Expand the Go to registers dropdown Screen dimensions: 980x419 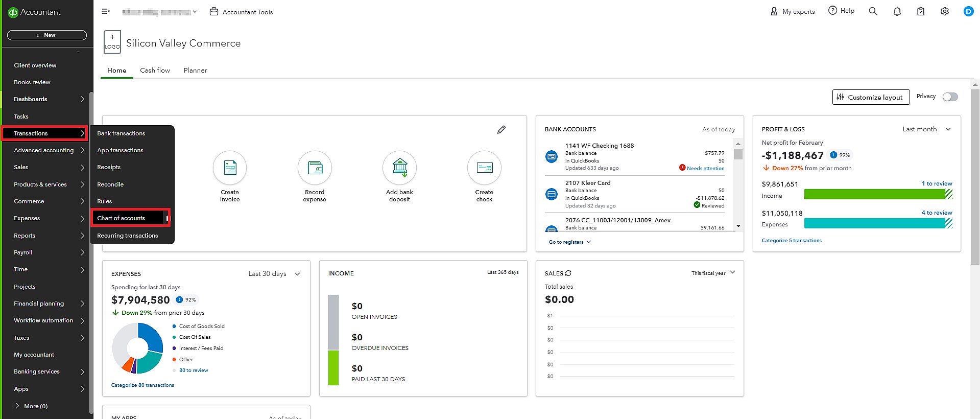(570, 242)
